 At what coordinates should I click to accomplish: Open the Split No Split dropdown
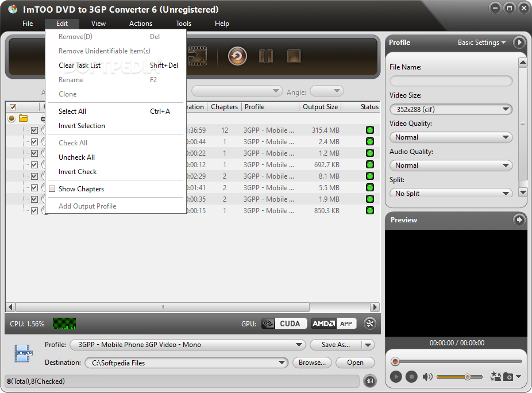click(451, 193)
